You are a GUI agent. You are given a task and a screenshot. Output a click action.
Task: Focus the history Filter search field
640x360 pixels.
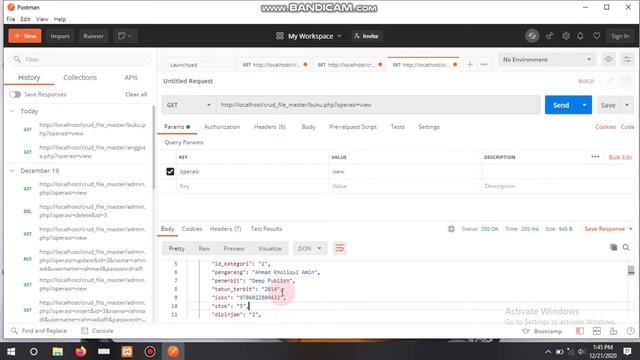80,60
